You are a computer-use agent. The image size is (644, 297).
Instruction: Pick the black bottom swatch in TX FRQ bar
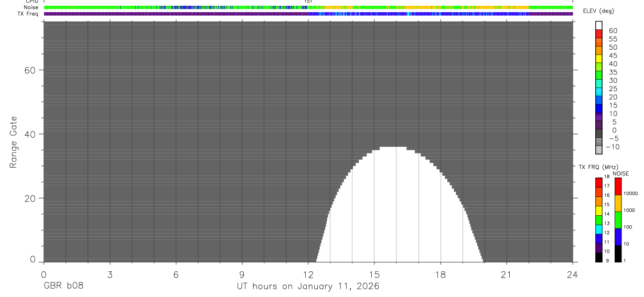(599, 257)
